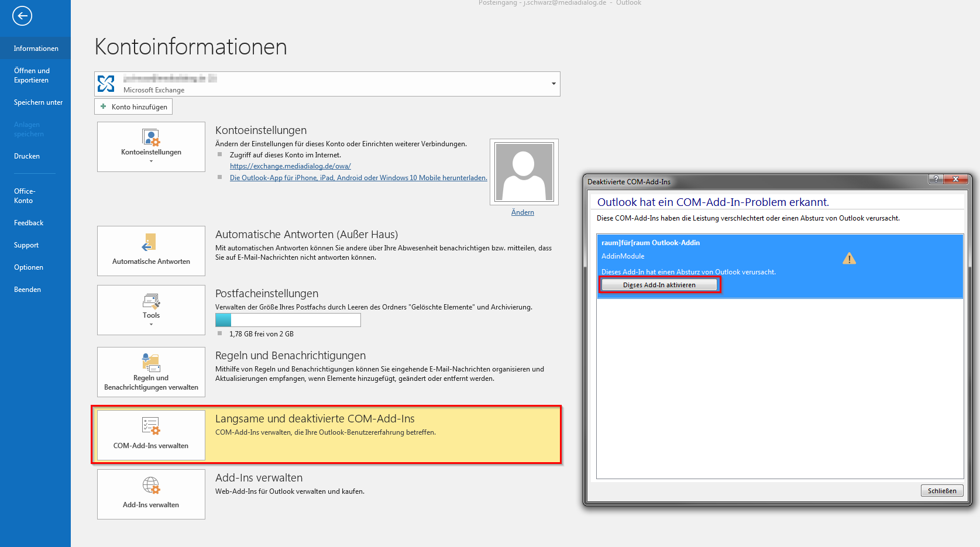This screenshot has width=980, height=547.
Task: Click the Langsame und deaktivierte COM-Add-Ins heading
Action: coord(315,419)
